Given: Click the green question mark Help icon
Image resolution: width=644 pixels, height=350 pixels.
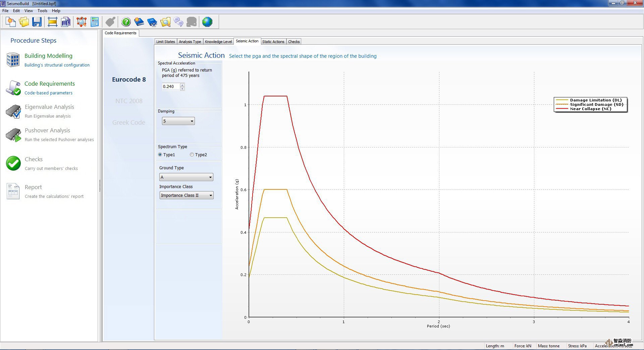Looking at the screenshot, I should coord(126,22).
